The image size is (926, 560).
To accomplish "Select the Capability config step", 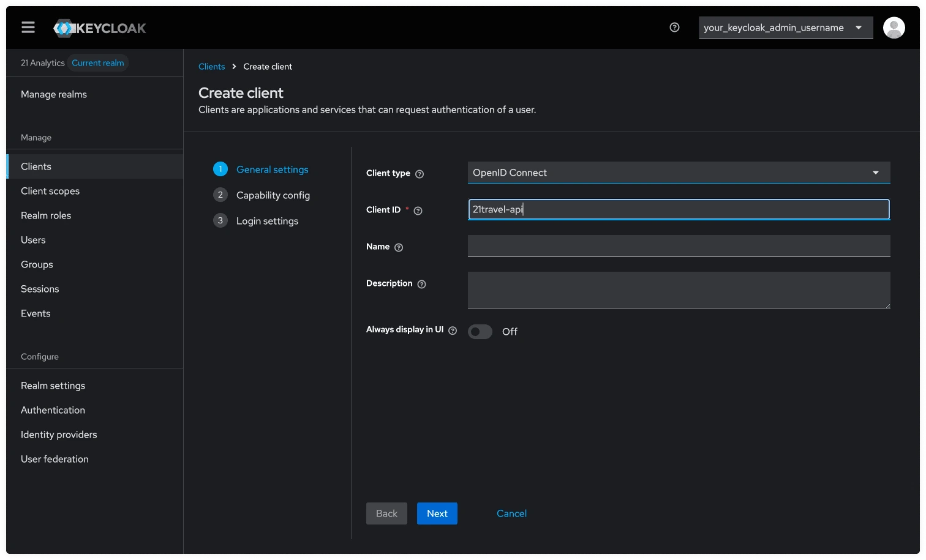I will pyautogui.click(x=273, y=195).
